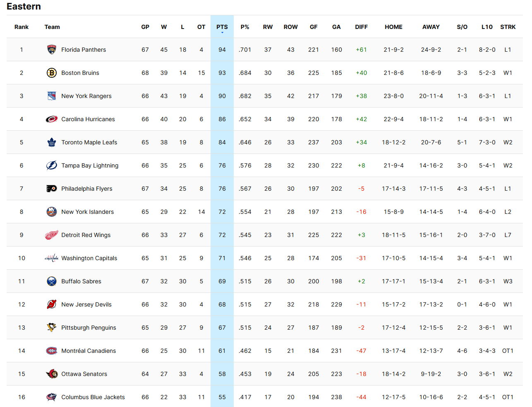Click the Toronto Maple Leafs logo
The width and height of the screenshot is (532, 407).
[52, 142]
